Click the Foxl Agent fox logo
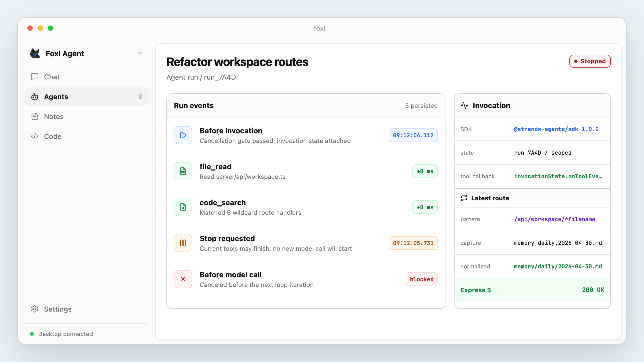Screen dimensions: 644x362 pyautogui.click(x=35, y=53)
